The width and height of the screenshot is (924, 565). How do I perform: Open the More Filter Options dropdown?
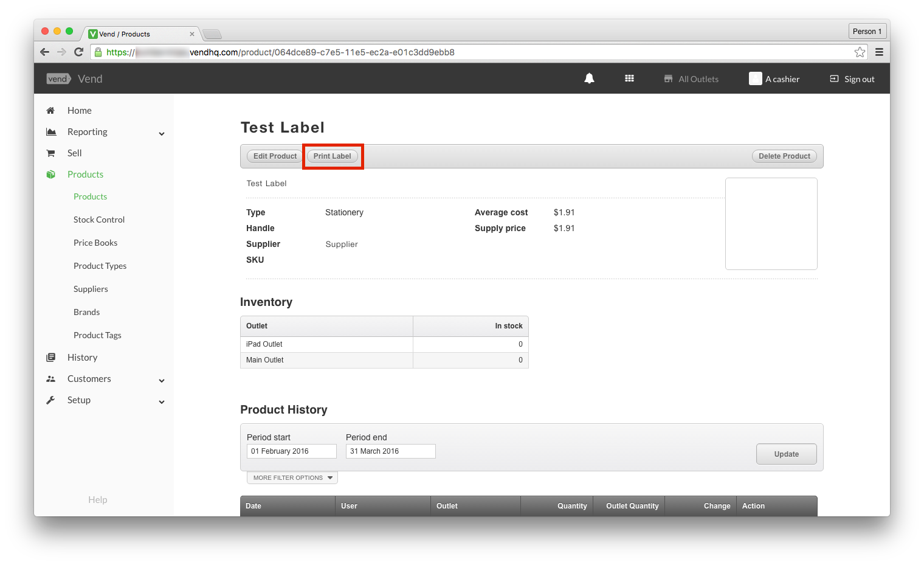[x=292, y=478]
